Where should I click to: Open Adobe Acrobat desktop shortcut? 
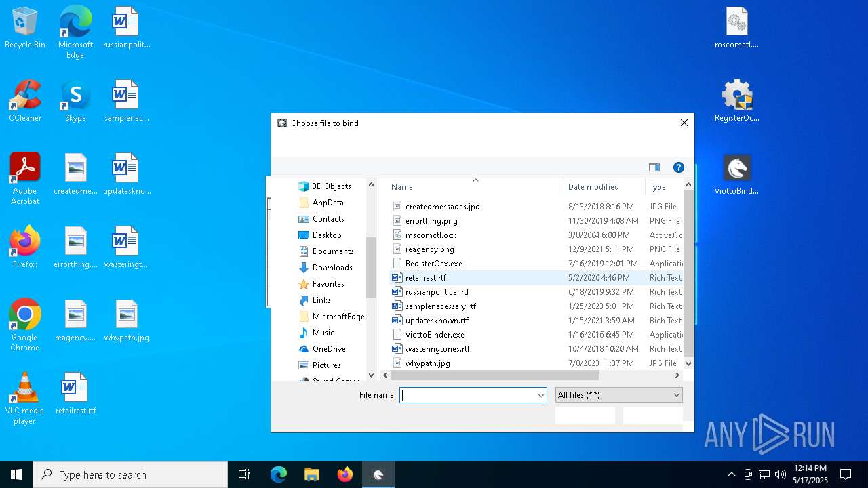(25, 179)
